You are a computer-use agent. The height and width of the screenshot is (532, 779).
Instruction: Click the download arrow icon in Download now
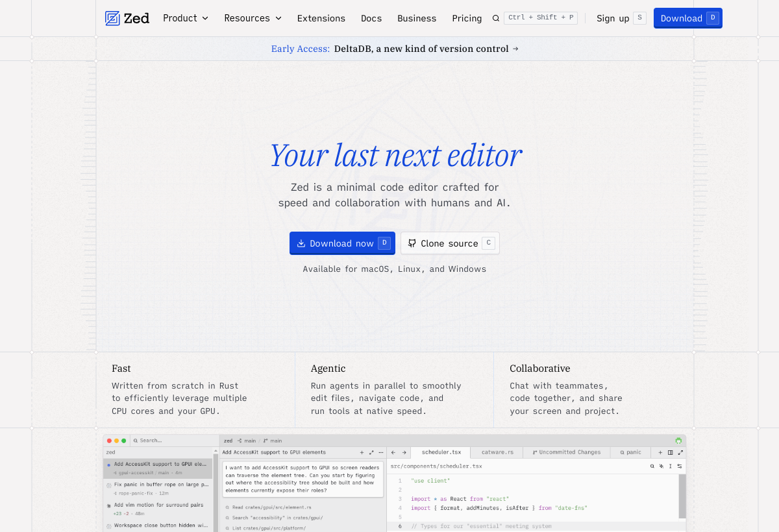point(301,243)
